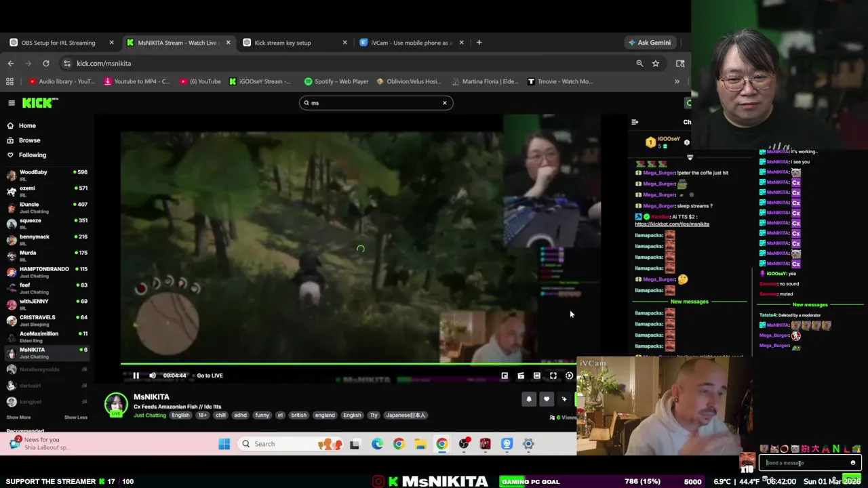The height and width of the screenshot is (488, 868).
Task: Expand the list with Show More
Action: [18, 418]
